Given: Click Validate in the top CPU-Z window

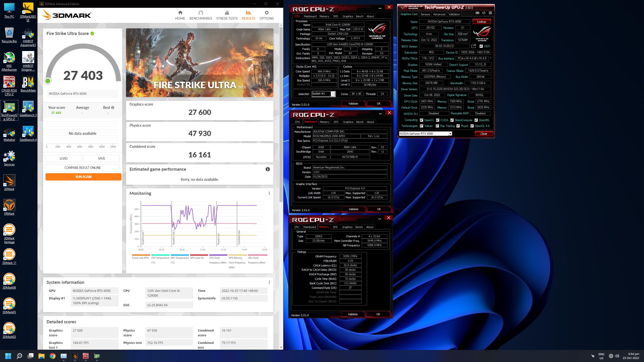Looking at the screenshot, I should [x=353, y=104].
